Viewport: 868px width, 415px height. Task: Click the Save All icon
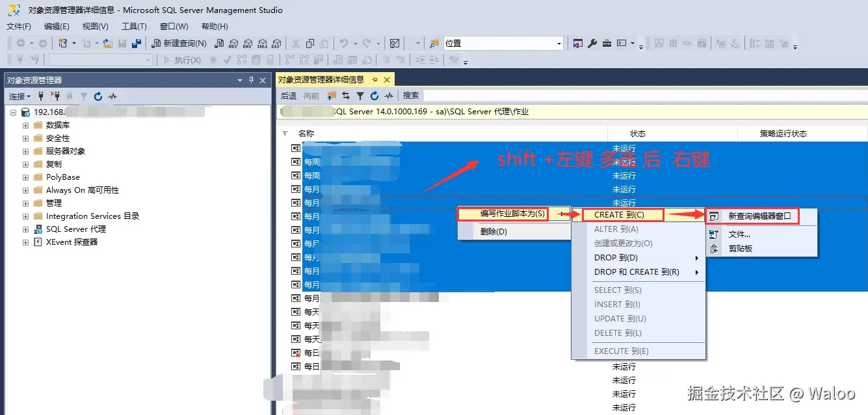(136, 43)
